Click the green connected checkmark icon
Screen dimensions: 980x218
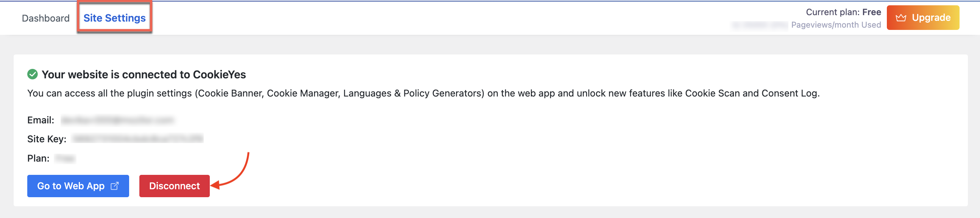pos(33,74)
